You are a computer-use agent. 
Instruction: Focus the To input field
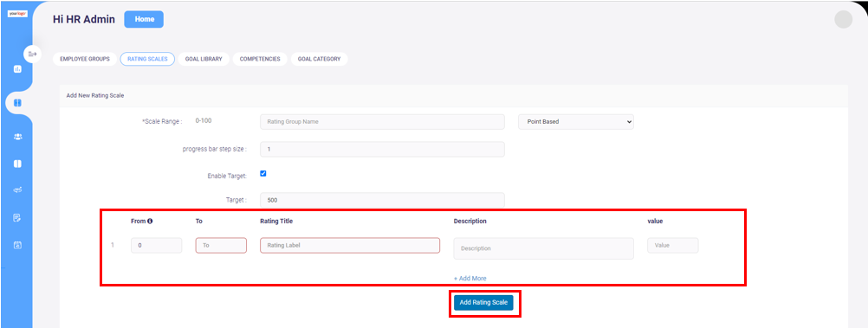[221, 246]
